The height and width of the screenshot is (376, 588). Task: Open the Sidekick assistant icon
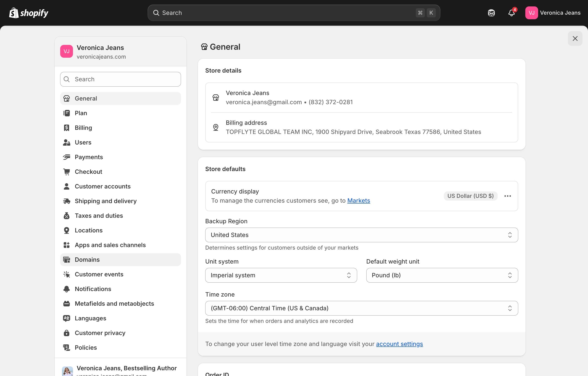pyautogui.click(x=491, y=13)
